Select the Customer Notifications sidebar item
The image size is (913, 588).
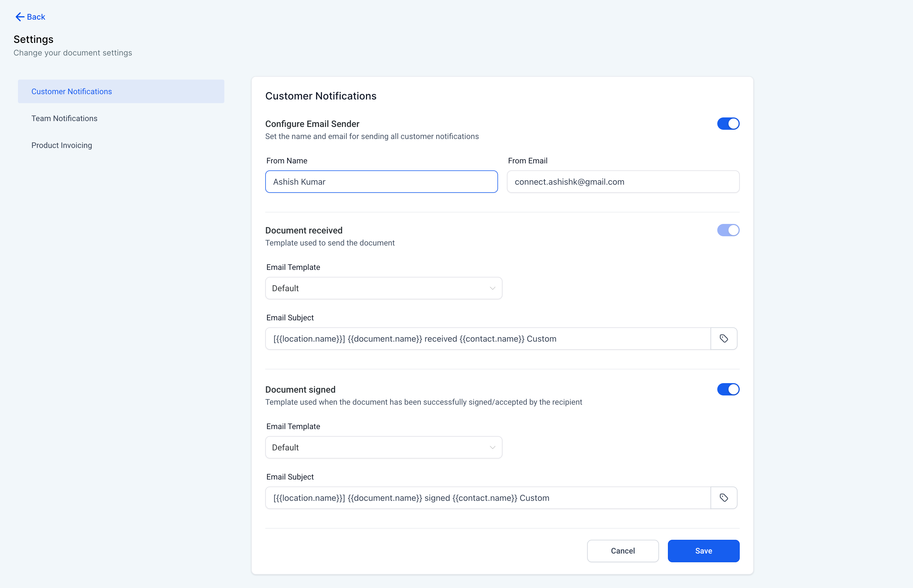(72, 92)
